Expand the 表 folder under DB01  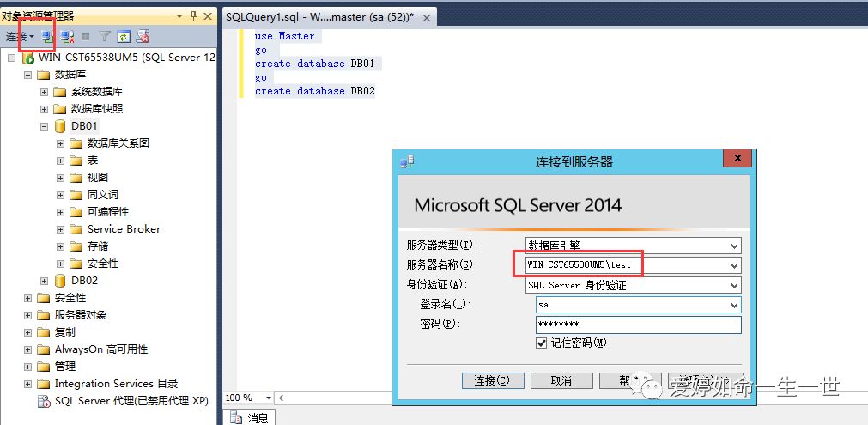[60, 161]
